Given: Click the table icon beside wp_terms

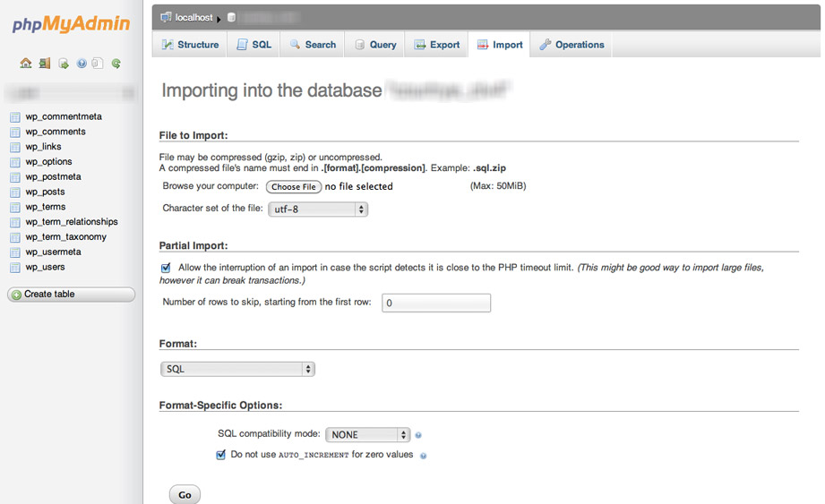Looking at the screenshot, I should pyautogui.click(x=15, y=207).
